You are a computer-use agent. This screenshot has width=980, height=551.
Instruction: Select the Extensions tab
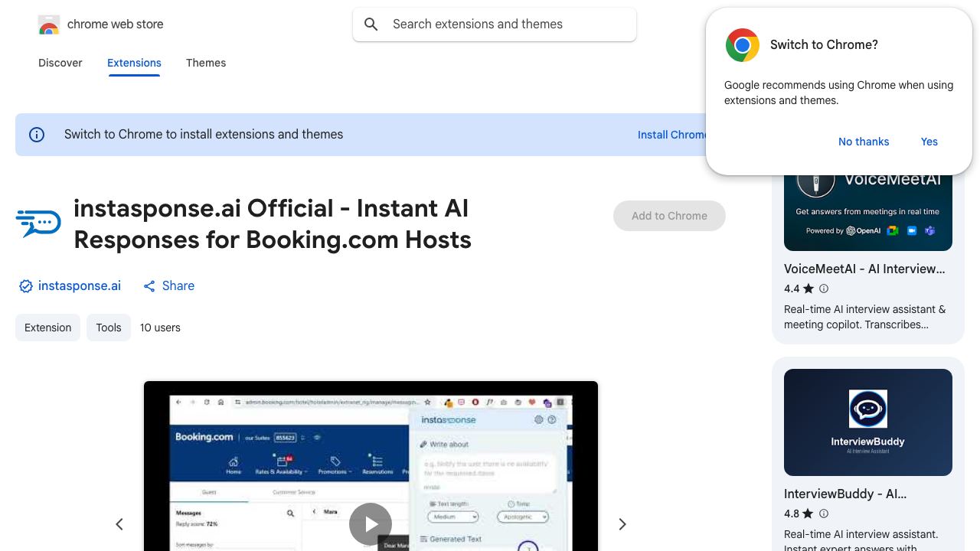[134, 63]
